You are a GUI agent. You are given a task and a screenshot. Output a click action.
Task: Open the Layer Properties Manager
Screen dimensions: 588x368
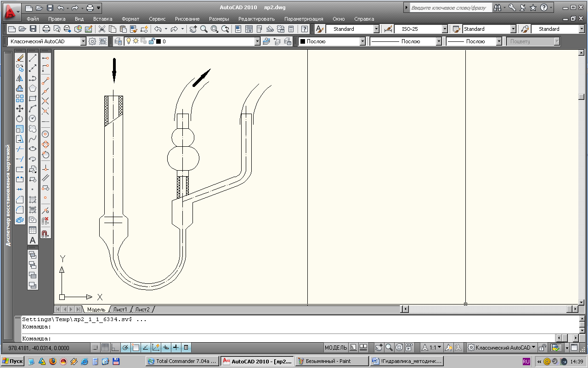[x=118, y=41]
